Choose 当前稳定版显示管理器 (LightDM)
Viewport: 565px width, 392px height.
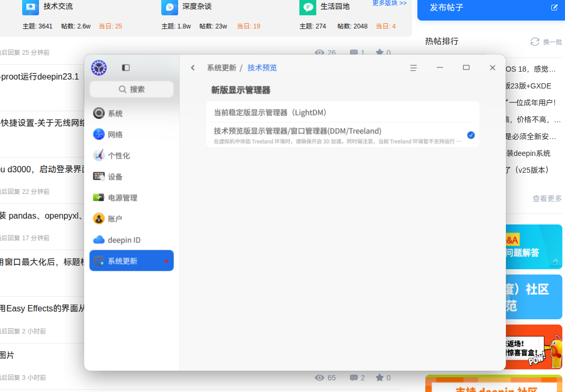point(342,112)
